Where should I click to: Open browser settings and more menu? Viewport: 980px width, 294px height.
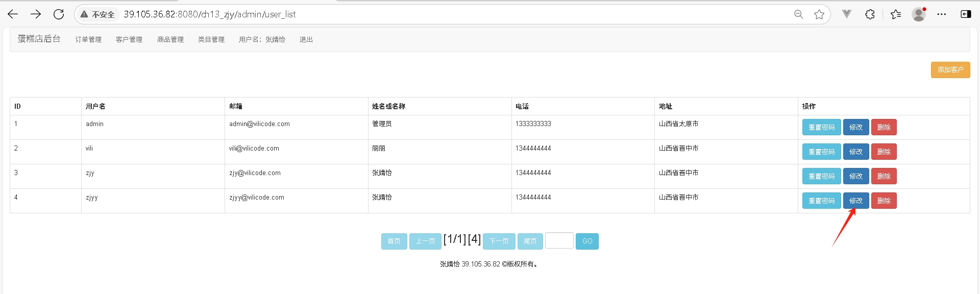942,14
